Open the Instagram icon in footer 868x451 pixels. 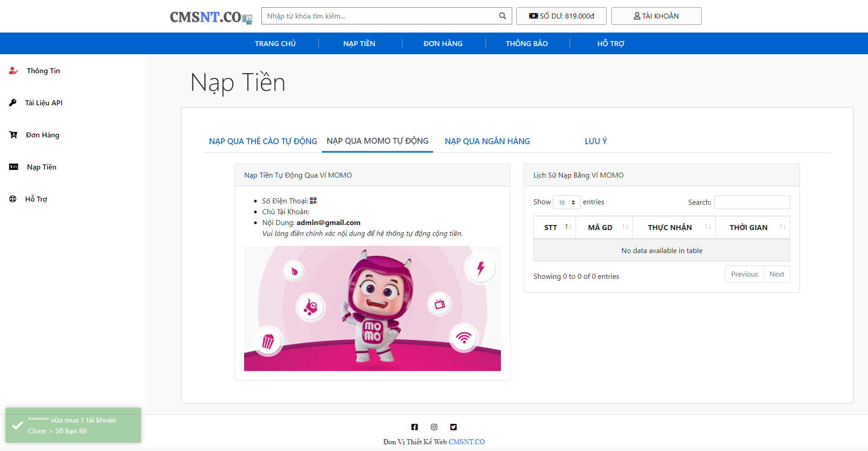pos(434,427)
